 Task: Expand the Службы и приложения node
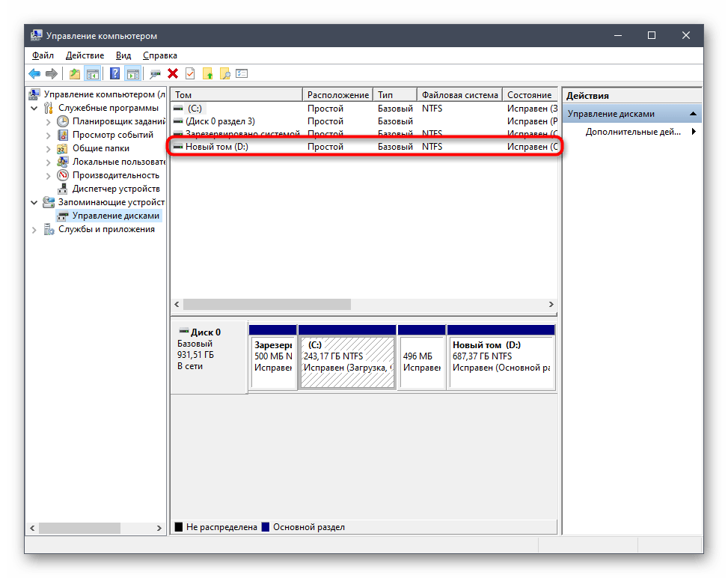coord(34,229)
